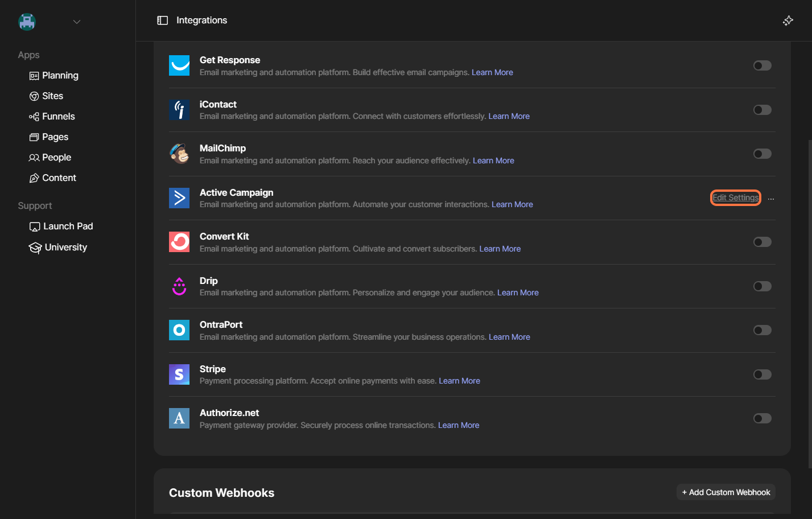Click Learn More for Drip
The width and height of the screenshot is (812, 519).
pyautogui.click(x=518, y=293)
